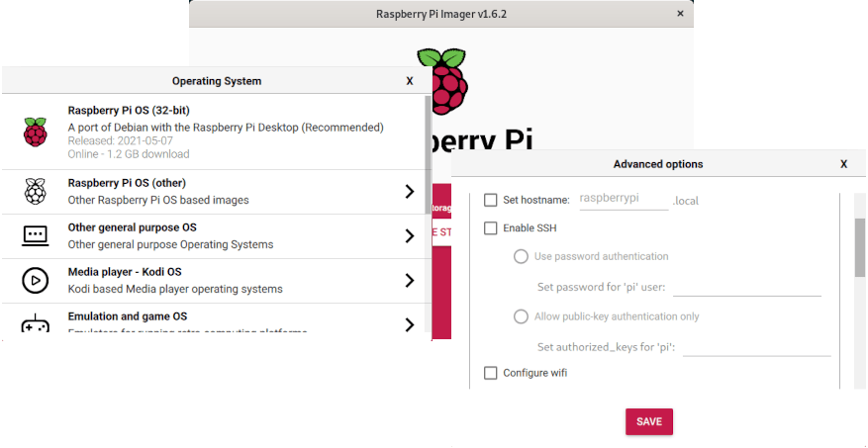This screenshot has width=868, height=448.
Task: Click 'Released: 2021-05-07' text
Action: click(120, 141)
